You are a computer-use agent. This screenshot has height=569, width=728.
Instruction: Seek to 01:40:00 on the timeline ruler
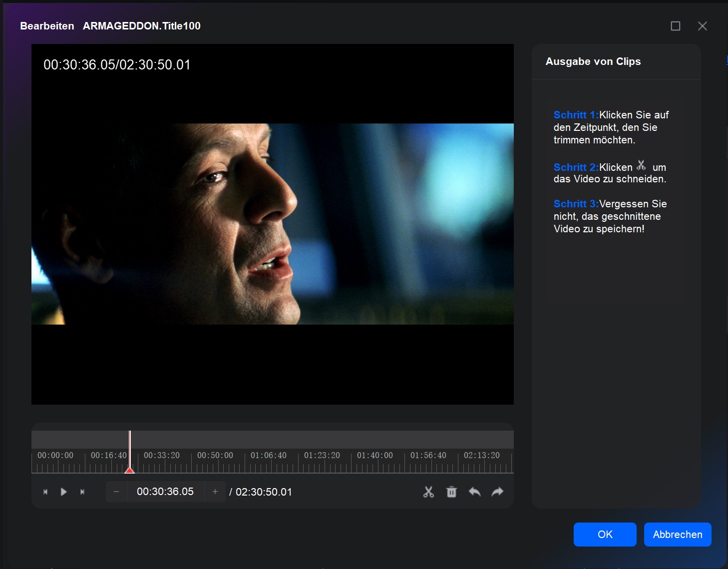[x=375, y=456]
